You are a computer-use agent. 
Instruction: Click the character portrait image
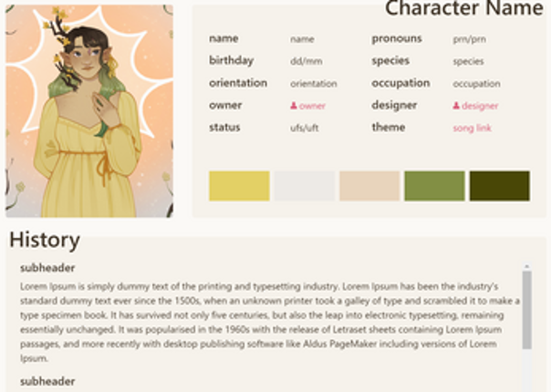tap(89, 111)
